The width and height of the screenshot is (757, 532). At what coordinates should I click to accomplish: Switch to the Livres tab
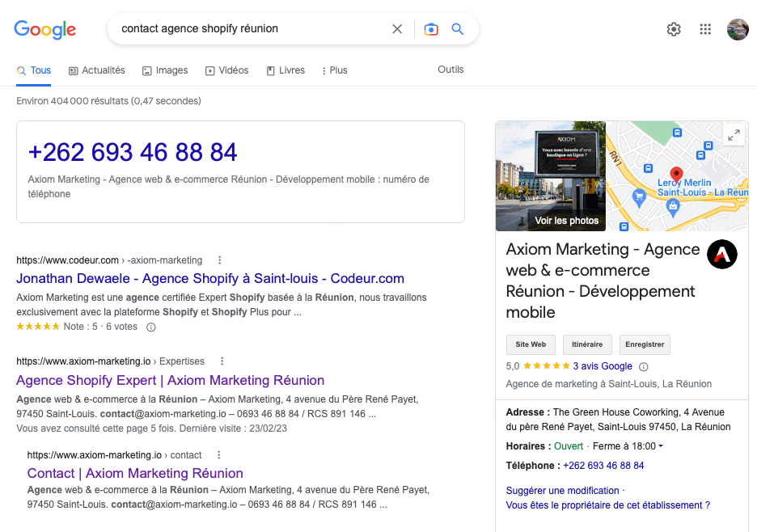285,70
